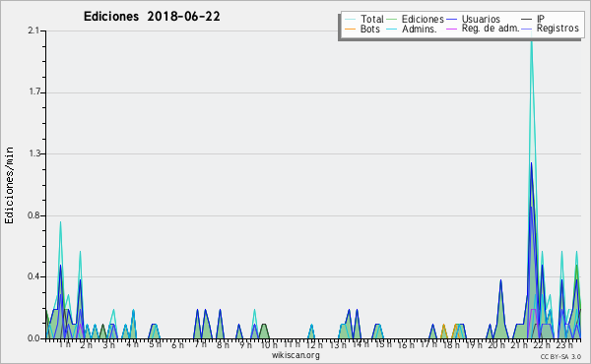Screen dimensions: 591x364
Task: Click the orange Bots legend swatch
Action: click(x=351, y=29)
